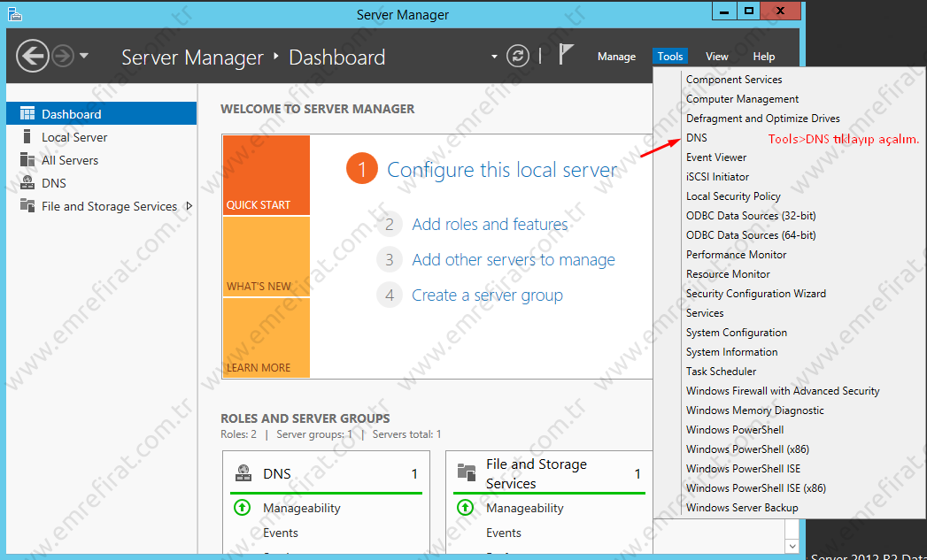The width and height of the screenshot is (927, 560).
Task: Select DNS from Tools menu
Action: click(x=697, y=138)
